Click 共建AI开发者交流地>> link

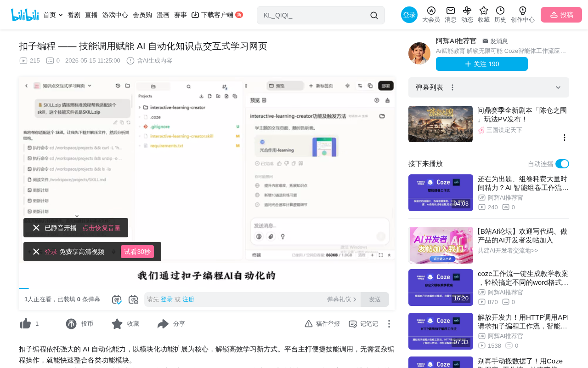pos(508,251)
